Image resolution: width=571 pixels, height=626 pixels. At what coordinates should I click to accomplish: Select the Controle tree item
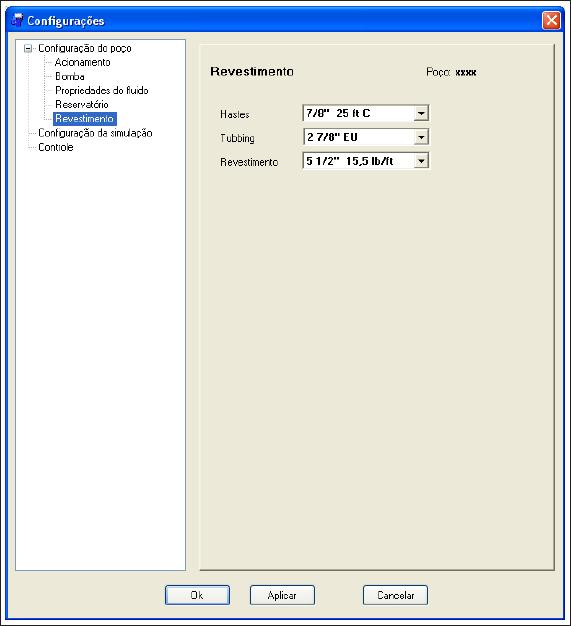click(x=56, y=147)
